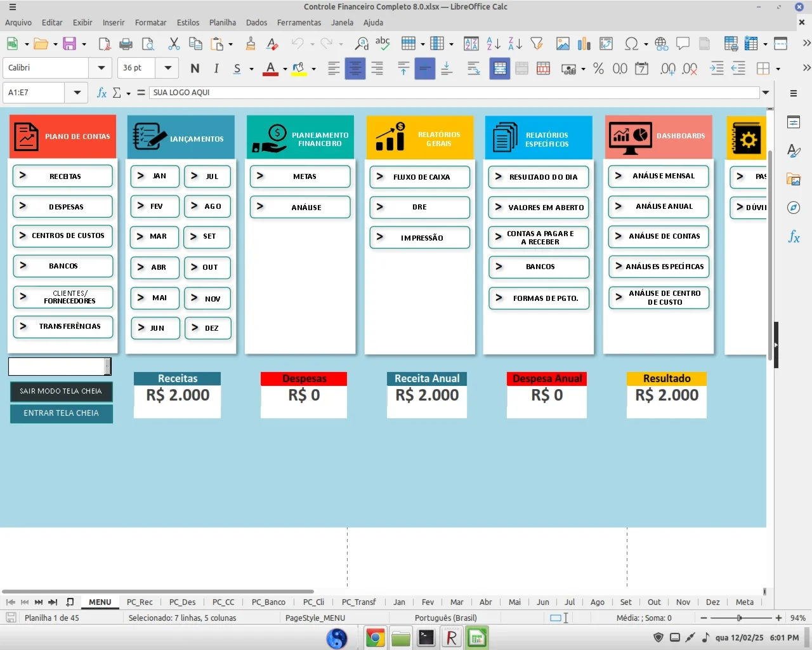Click the Insert Image icon
This screenshot has height=650, width=812.
coord(563,44)
